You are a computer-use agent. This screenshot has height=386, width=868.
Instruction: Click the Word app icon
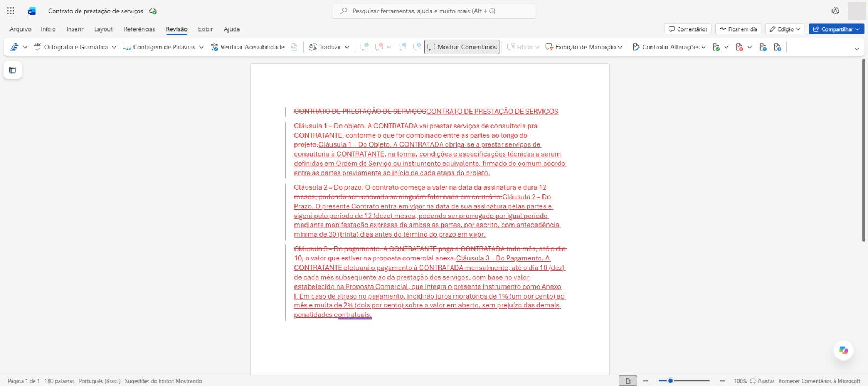pyautogui.click(x=32, y=11)
